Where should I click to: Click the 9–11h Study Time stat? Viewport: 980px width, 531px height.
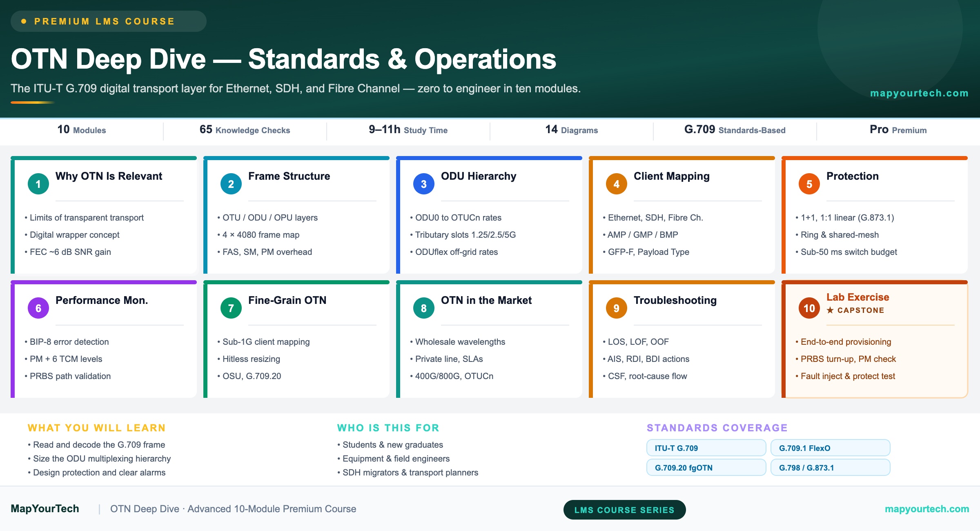point(408,130)
